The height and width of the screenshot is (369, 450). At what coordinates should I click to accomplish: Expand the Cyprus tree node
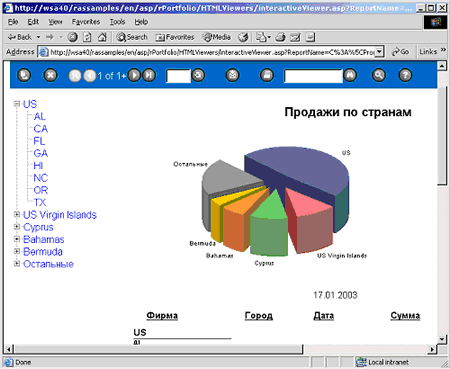point(17,227)
